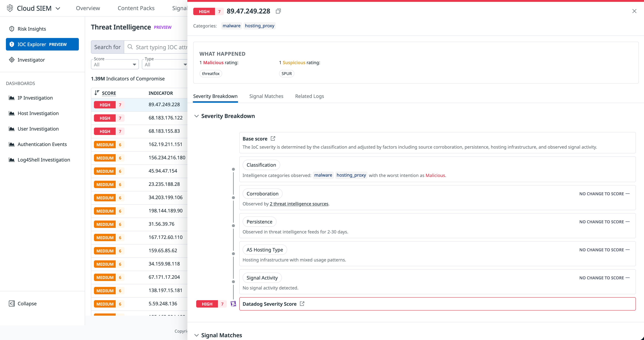Copy the IP address 89.47.249.228 icon
Image resolution: width=644 pixels, height=340 pixels.
(278, 11)
